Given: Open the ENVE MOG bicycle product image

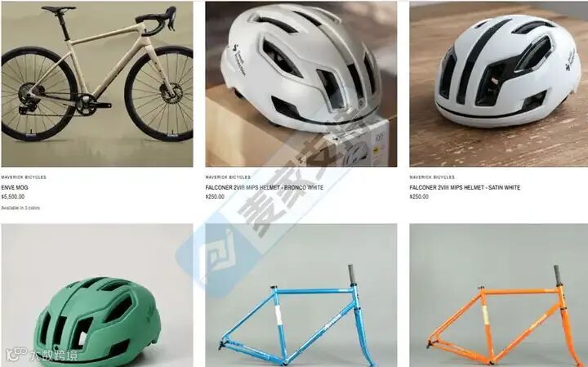Looking at the screenshot, I should 97,84.
